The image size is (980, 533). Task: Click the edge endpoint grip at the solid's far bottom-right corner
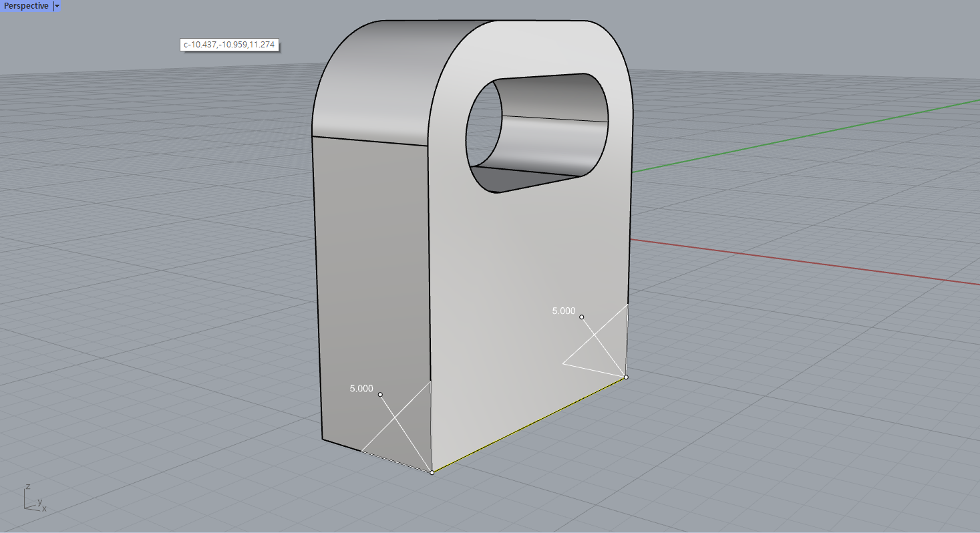[x=626, y=377]
